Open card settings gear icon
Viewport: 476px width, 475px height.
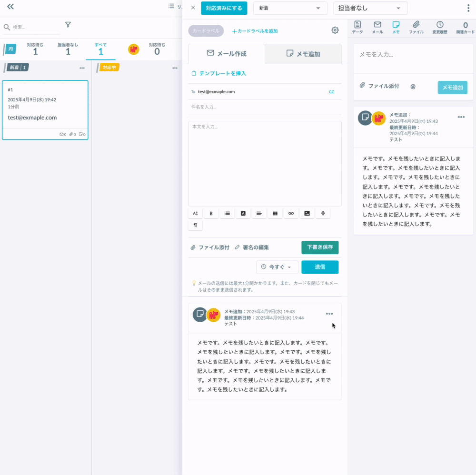[335, 30]
